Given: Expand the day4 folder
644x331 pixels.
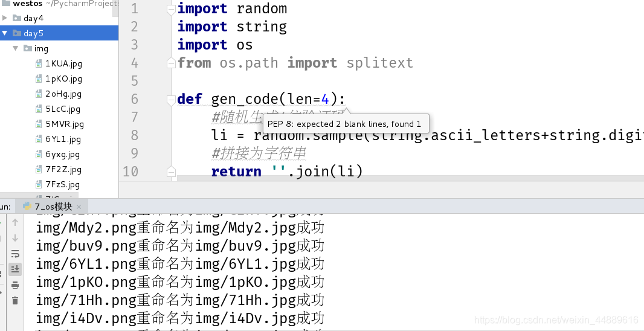Looking at the screenshot, I should [5, 18].
